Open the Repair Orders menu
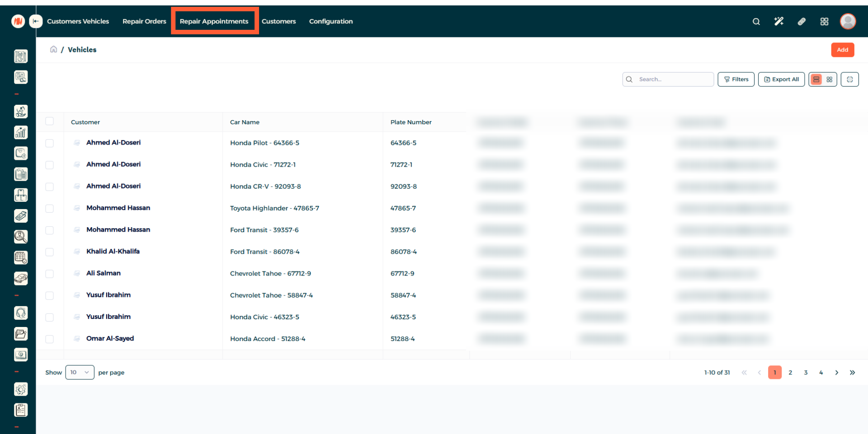 144,21
